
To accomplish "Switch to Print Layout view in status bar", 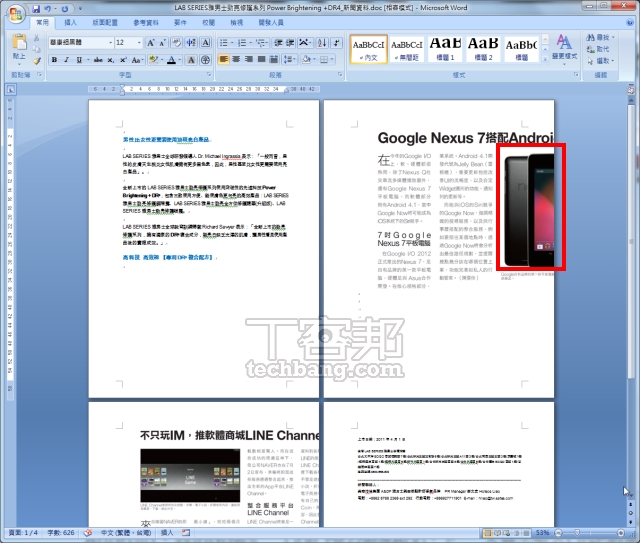I will pyautogui.click(x=487, y=533).
